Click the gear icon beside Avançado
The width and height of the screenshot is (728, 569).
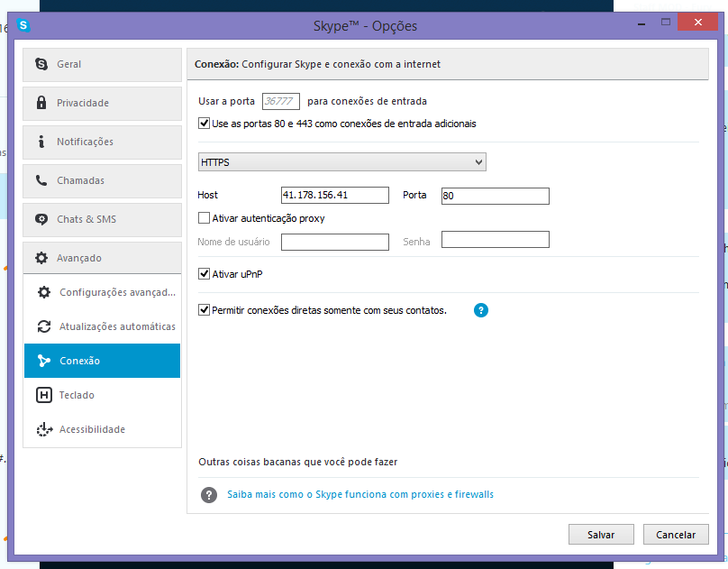(41, 258)
